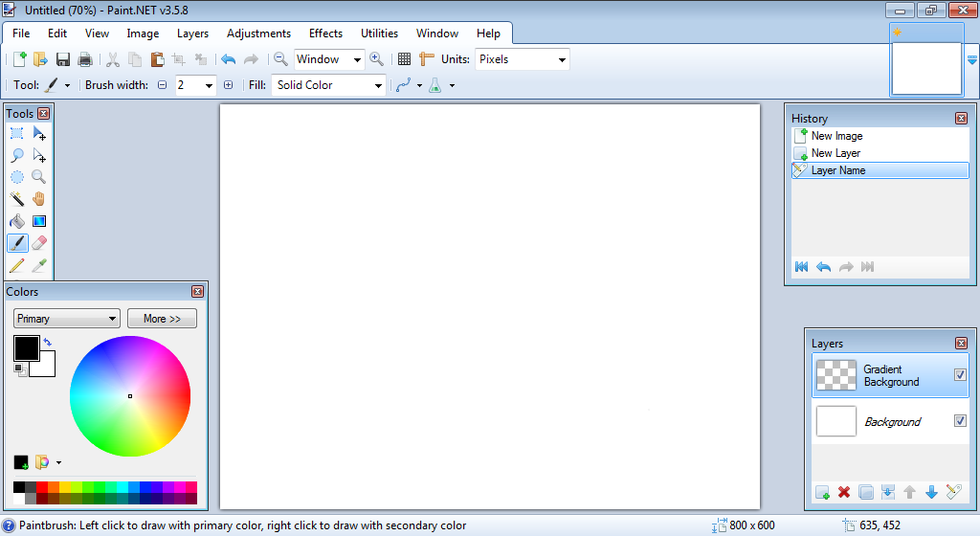Screen dimensions: 980x536
Task: Duplicate layer icon in Layers panel
Action: (x=865, y=492)
